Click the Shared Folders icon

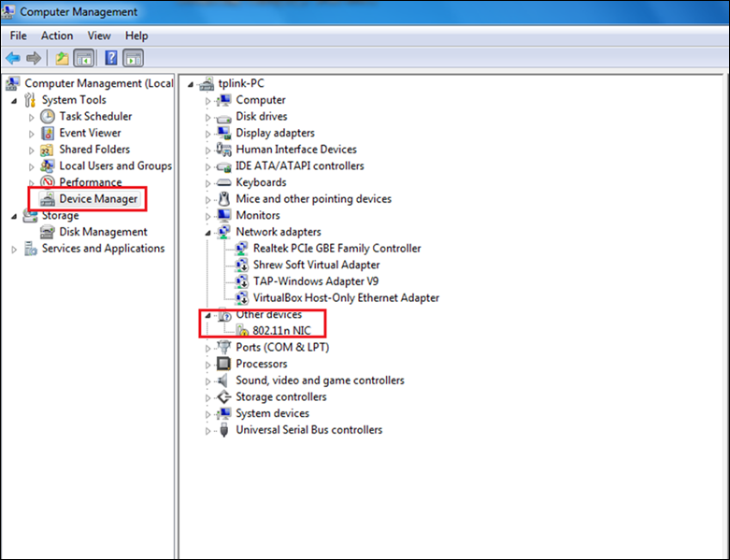point(48,150)
